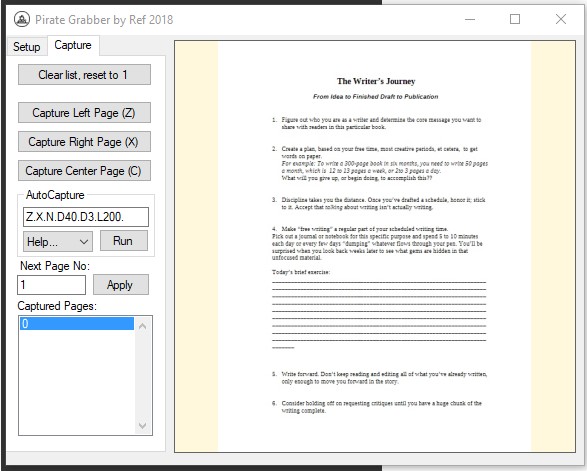The image size is (587, 471).
Task: Close the Pirate Grabber window
Action: [x=560, y=19]
